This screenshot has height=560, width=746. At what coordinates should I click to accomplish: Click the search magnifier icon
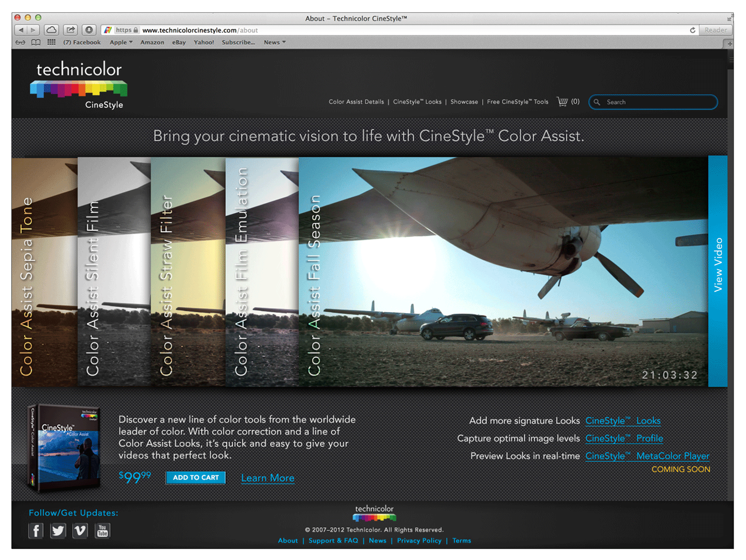tap(597, 102)
